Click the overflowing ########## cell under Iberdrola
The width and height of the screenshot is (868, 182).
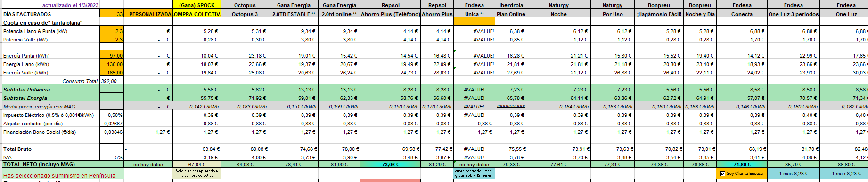(x=511, y=107)
